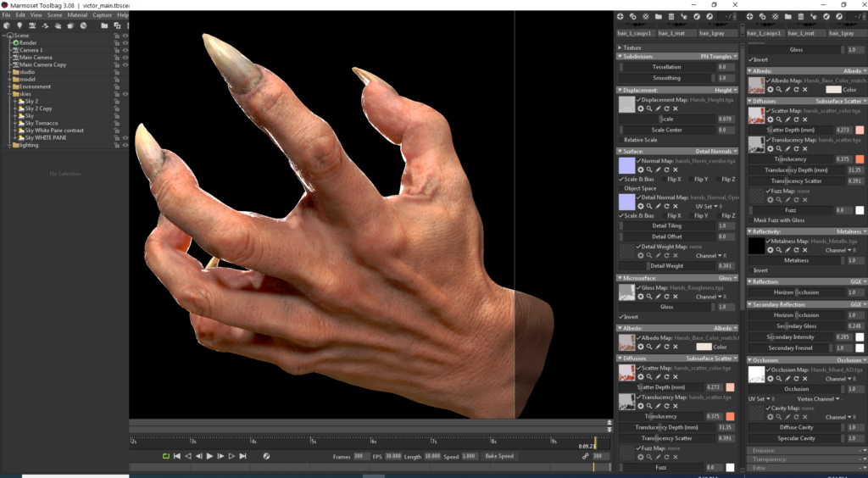Open the File menu

[6, 15]
